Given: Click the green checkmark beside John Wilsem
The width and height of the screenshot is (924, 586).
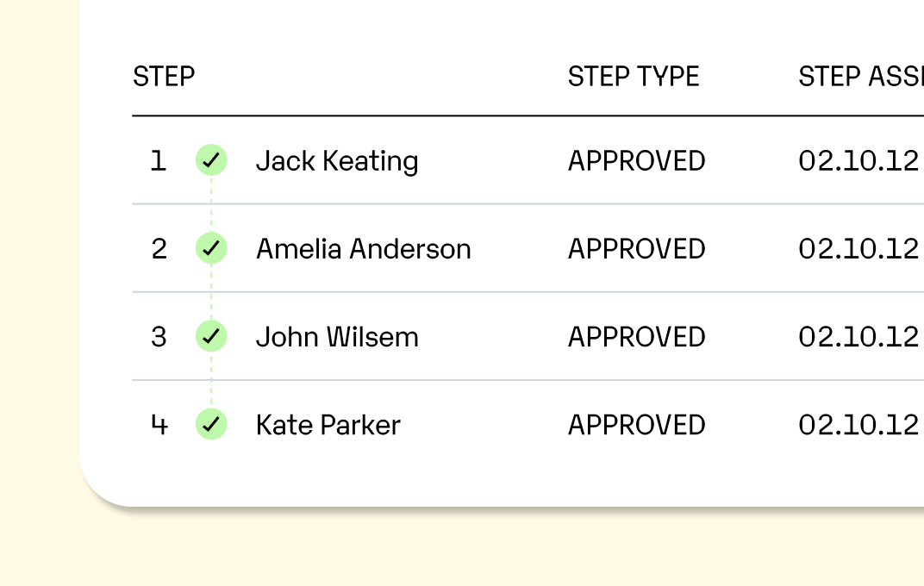Looking at the screenshot, I should point(211,336).
